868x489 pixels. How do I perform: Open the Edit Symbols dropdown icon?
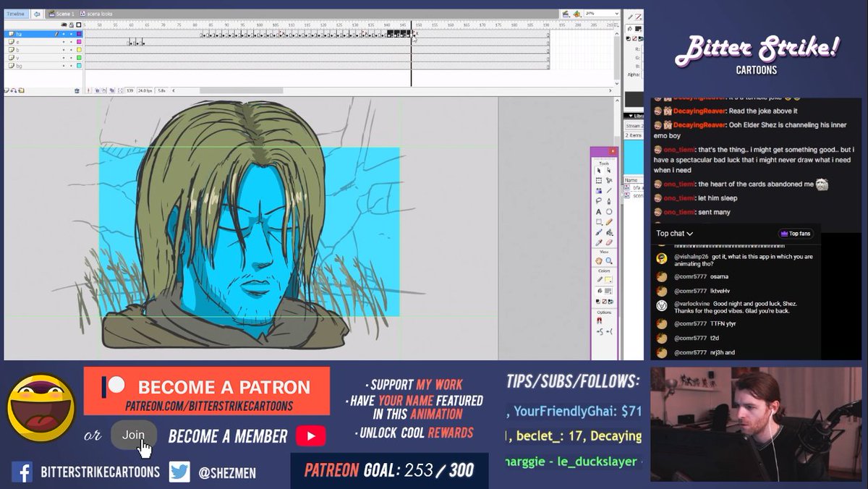pyautogui.click(x=576, y=14)
